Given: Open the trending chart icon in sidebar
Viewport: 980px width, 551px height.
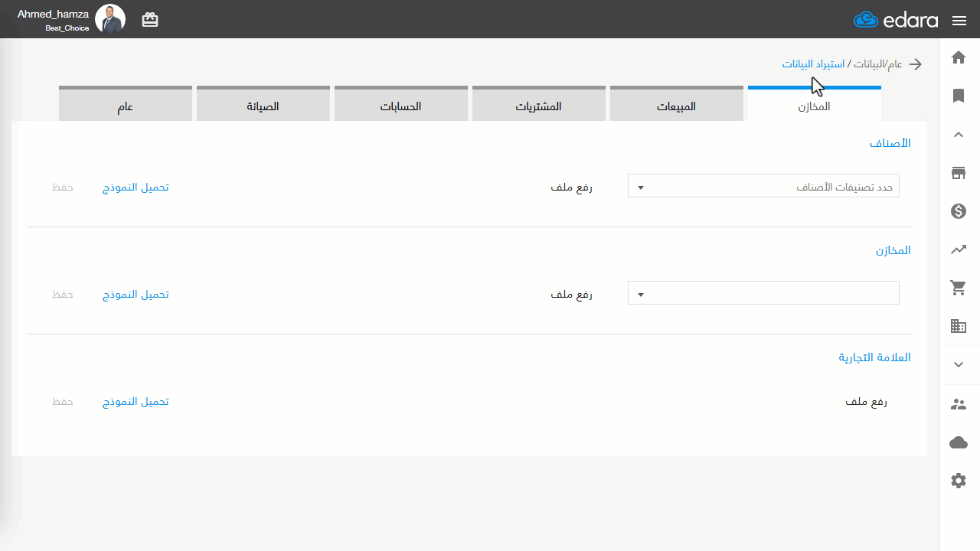Looking at the screenshot, I should point(959,249).
